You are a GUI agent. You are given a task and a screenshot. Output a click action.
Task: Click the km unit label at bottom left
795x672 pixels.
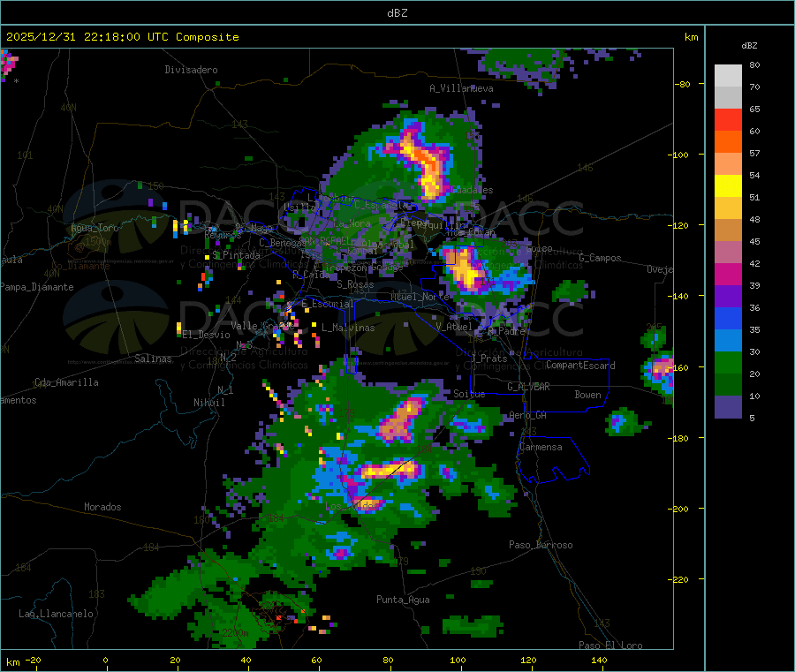click(12, 662)
